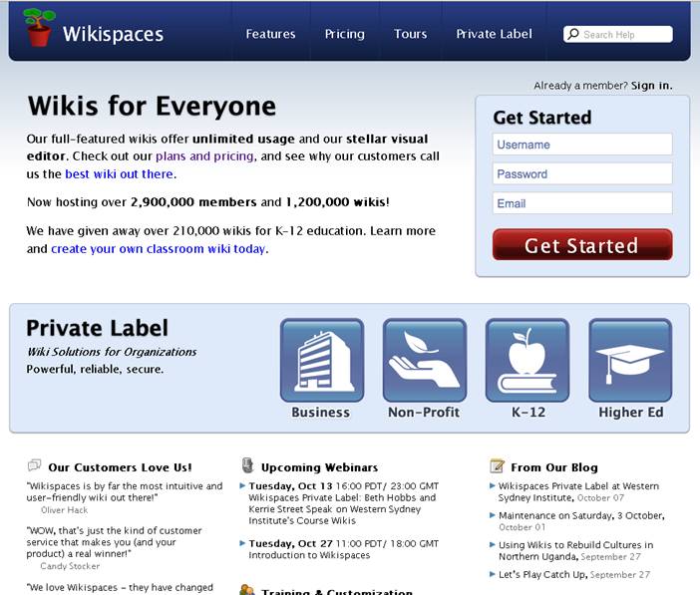This screenshot has height=595, width=700.
Task: Click Candy Stocker testimonial name
Action: click(x=70, y=566)
